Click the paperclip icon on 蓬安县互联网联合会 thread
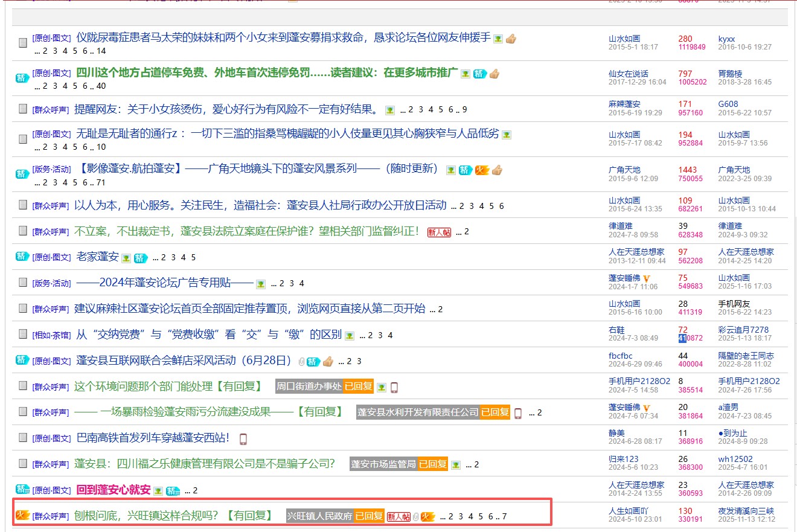This screenshot has height=532, width=797. point(301,362)
